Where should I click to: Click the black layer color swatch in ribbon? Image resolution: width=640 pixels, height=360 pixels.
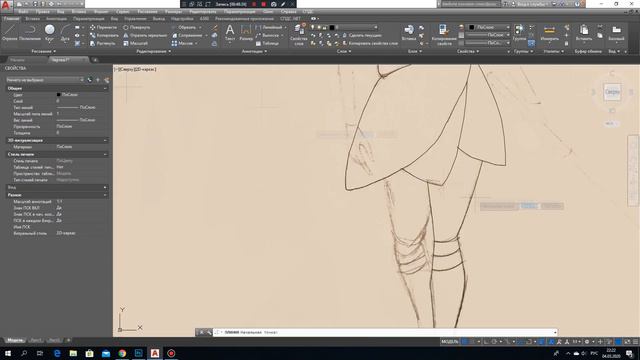[x=332, y=27]
